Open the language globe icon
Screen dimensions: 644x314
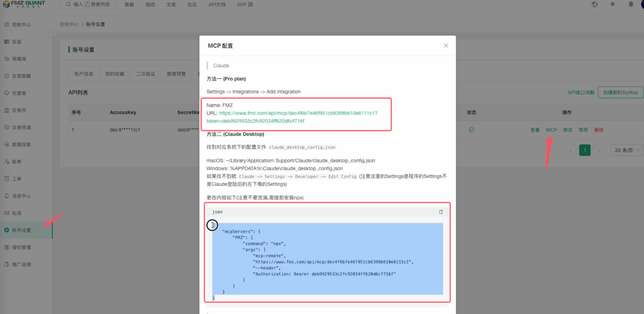click(x=595, y=4)
